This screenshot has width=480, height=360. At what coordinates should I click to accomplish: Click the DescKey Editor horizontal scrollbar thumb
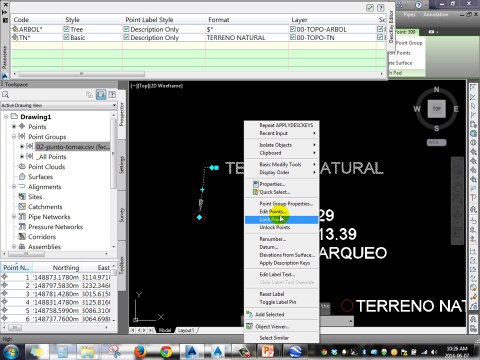[82, 74]
